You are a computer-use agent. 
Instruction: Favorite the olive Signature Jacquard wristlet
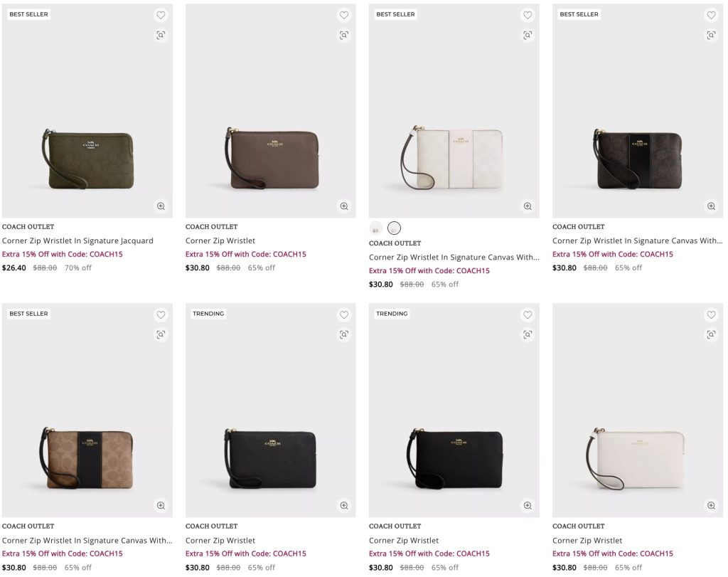(161, 15)
